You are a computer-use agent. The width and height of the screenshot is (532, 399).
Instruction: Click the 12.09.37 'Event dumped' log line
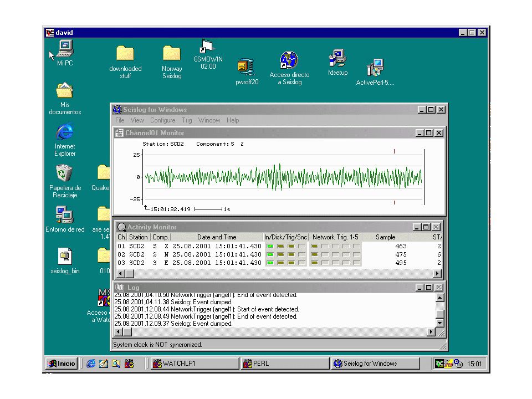173,324
